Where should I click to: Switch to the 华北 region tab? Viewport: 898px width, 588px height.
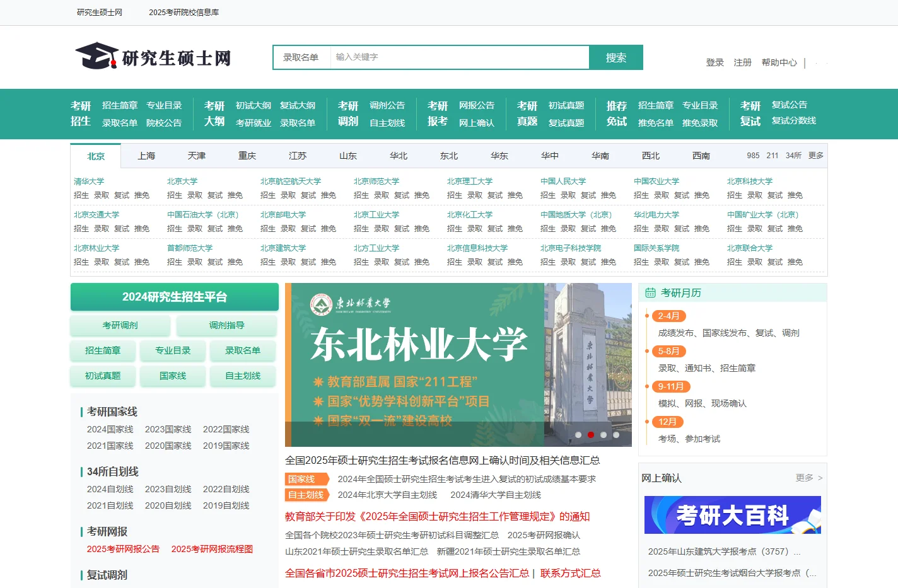[x=399, y=156]
